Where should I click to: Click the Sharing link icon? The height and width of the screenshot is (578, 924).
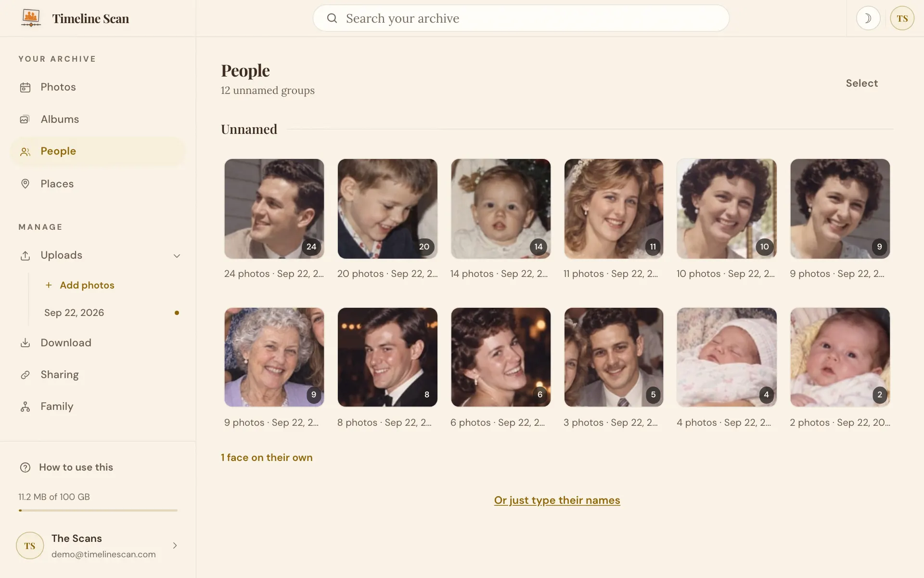(25, 375)
